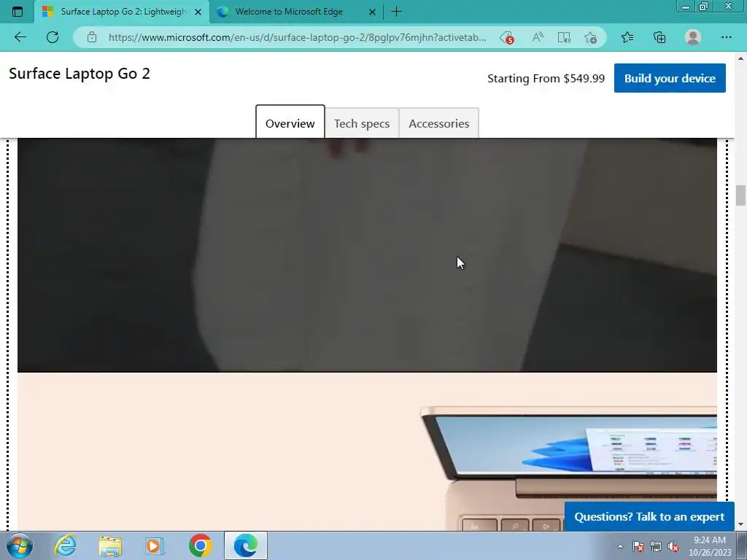Refresh the page

[53, 37]
